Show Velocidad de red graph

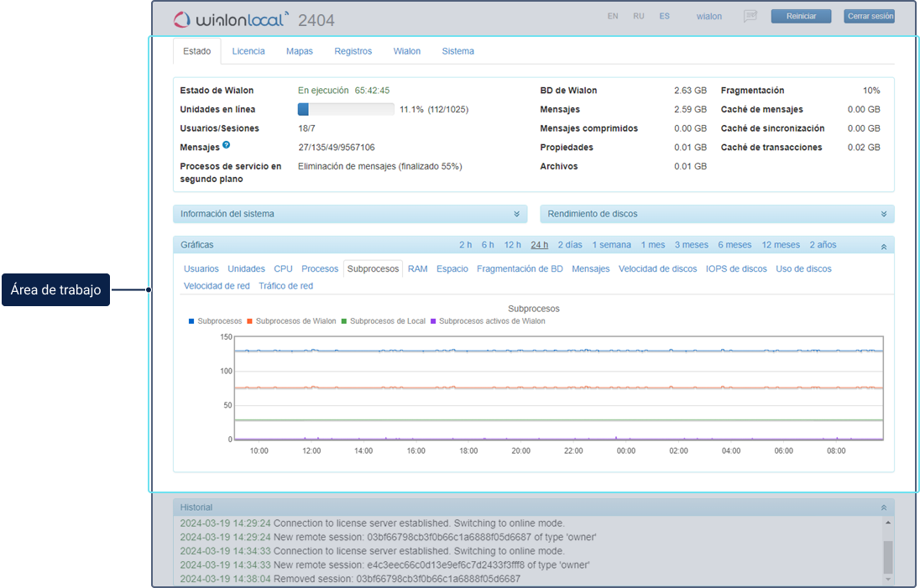pyautogui.click(x=217, y=286)
